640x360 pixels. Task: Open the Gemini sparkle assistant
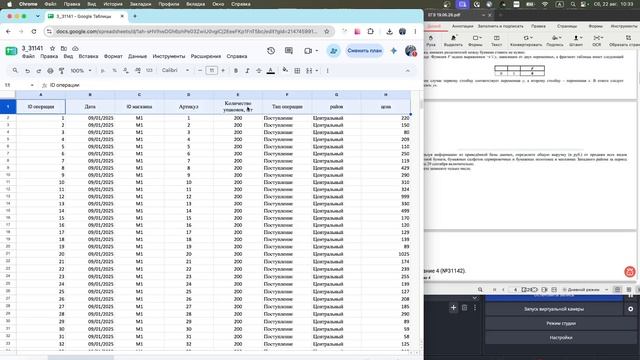coord(393,51)
